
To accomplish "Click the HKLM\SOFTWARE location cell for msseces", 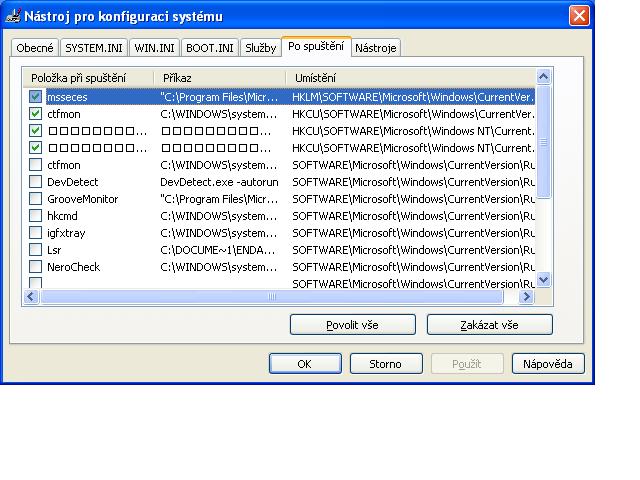I will (413, 97).
